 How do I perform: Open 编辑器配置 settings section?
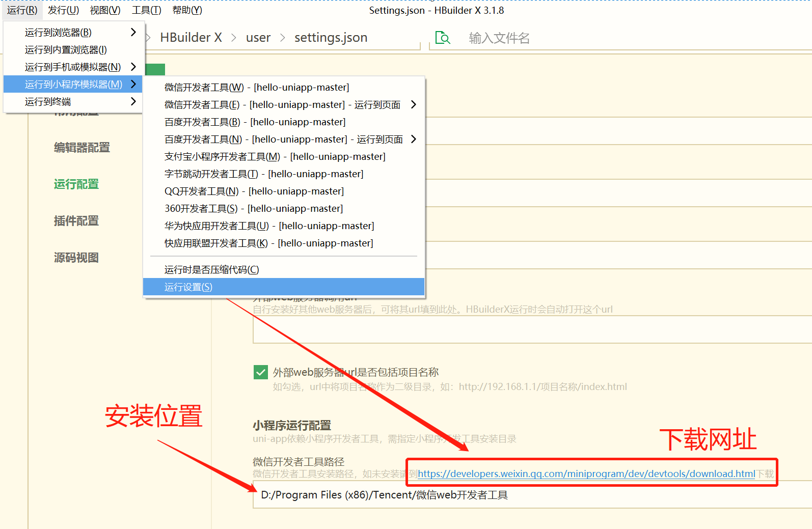click(x=82, y=148)
